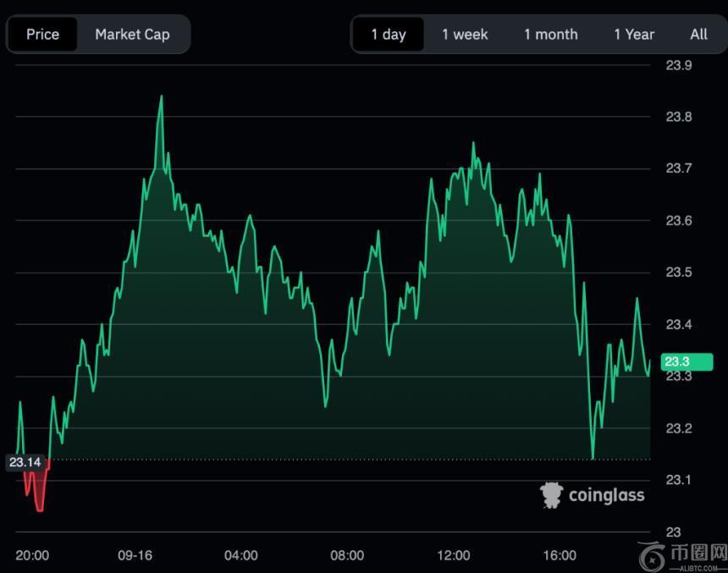Switch to the Market Cap tab
The width and height of the screenshot is (728, 573).
[132, 35]
